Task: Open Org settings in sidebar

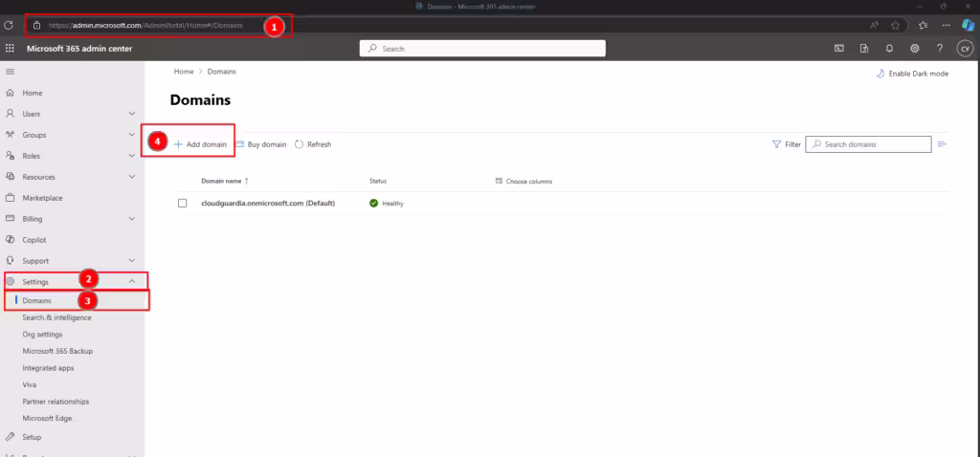Action: click(x=43, y=335)
